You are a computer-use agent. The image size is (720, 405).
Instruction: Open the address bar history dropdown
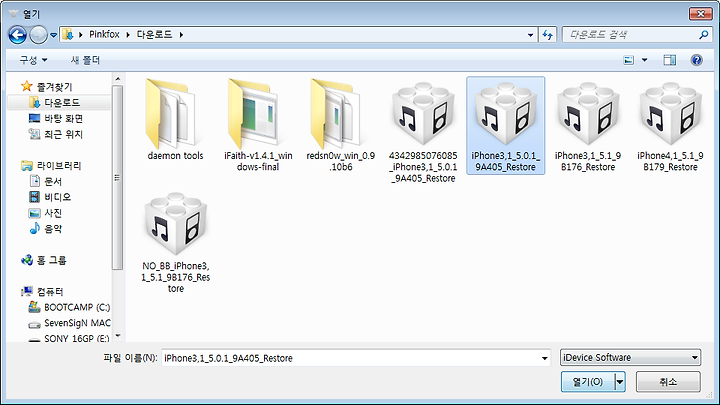[530, 35]
